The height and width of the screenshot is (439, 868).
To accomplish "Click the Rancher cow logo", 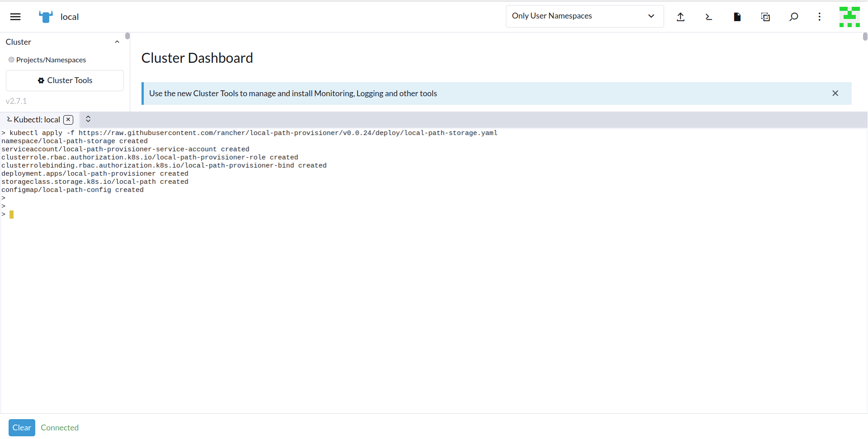I will click(46, 17).
